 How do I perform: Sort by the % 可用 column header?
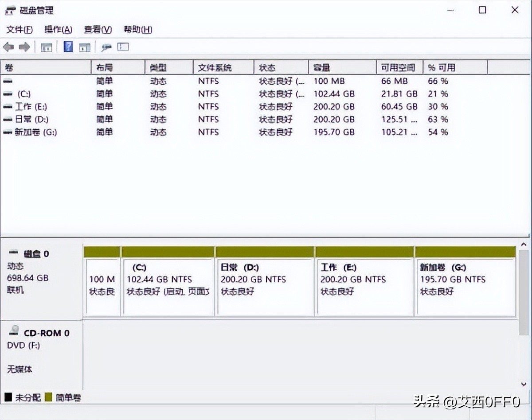point(455,67)
